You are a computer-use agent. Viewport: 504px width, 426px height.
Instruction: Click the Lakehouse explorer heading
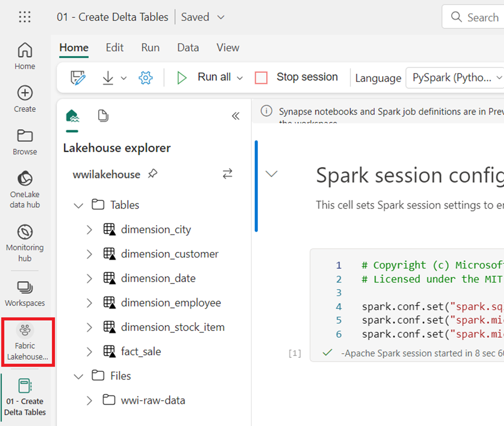point(117,148)
